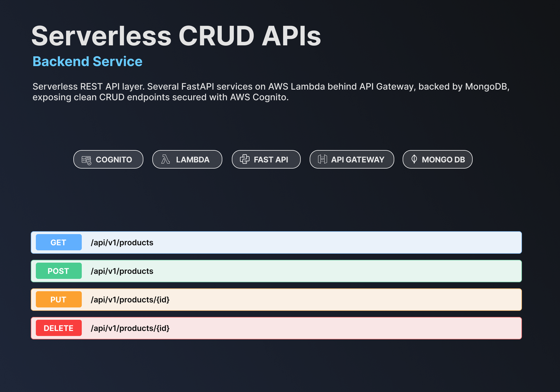Click the DELETE row /api/v1/products/{id} path
The width and height of the screenshot is (560, 392).
pos(130,328)
